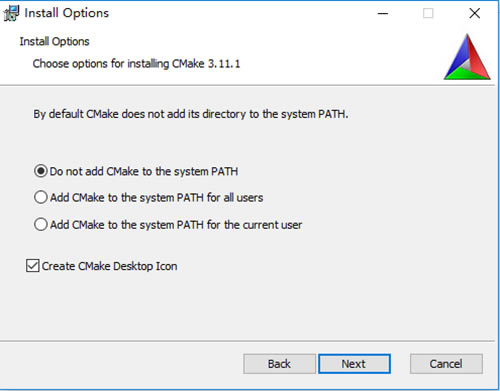Select the 'PATH for the current user' radio button
The height and width of the screenshot is (391, 500).
41,224
